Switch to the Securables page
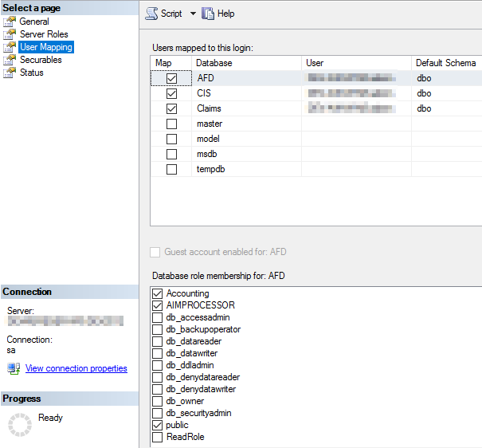Image resolution: width=482 pixels, height=448 pixels. click(41, 60)
